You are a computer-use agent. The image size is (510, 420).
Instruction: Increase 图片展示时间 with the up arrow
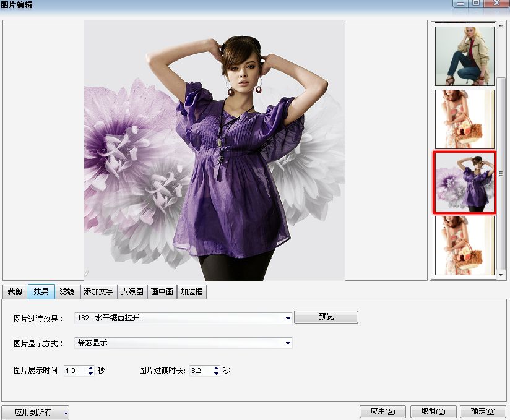(x=91, y=368)
